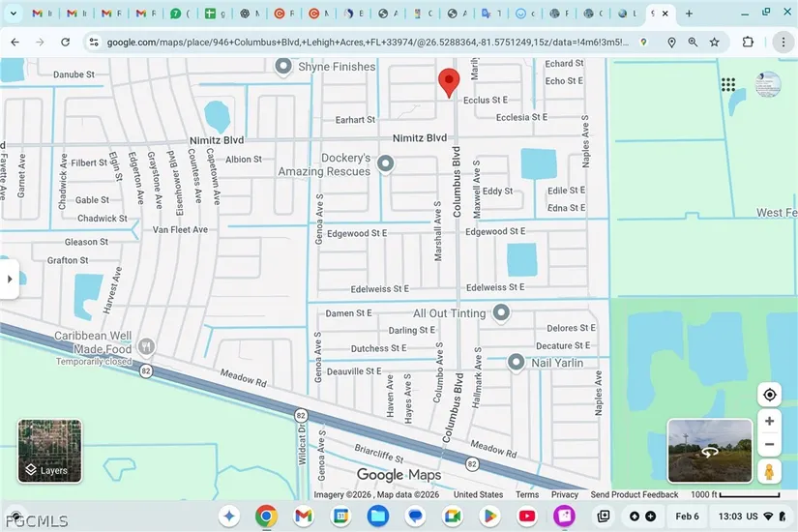Expand the collapsed side panel

(x=10, y=279)
